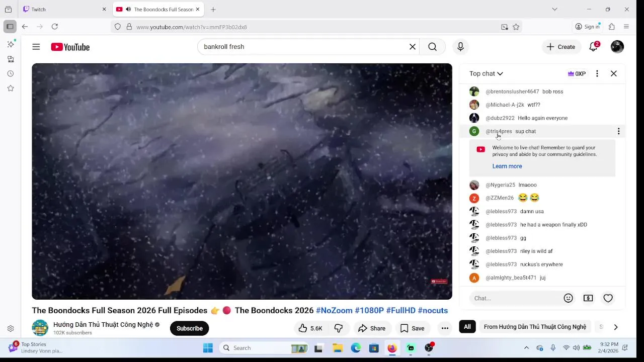Open the YouTube account avatar menu
644x362 pixels.
(617, 47)
